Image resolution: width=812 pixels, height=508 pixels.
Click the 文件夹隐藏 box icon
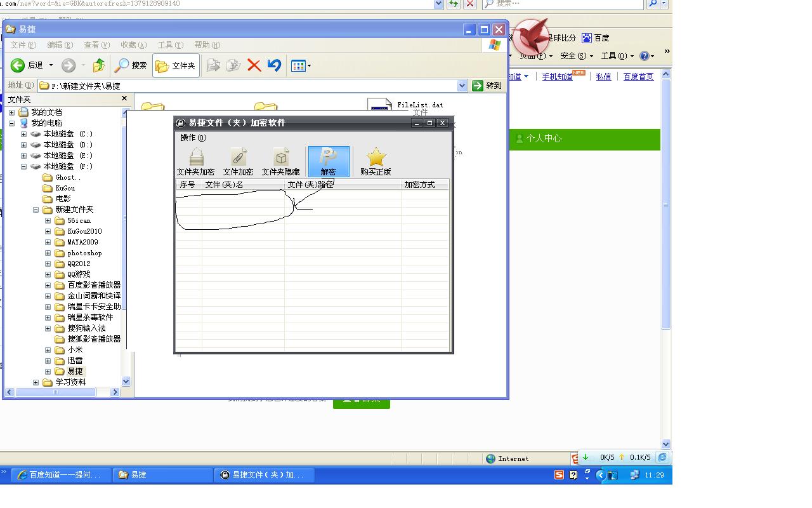281,156
